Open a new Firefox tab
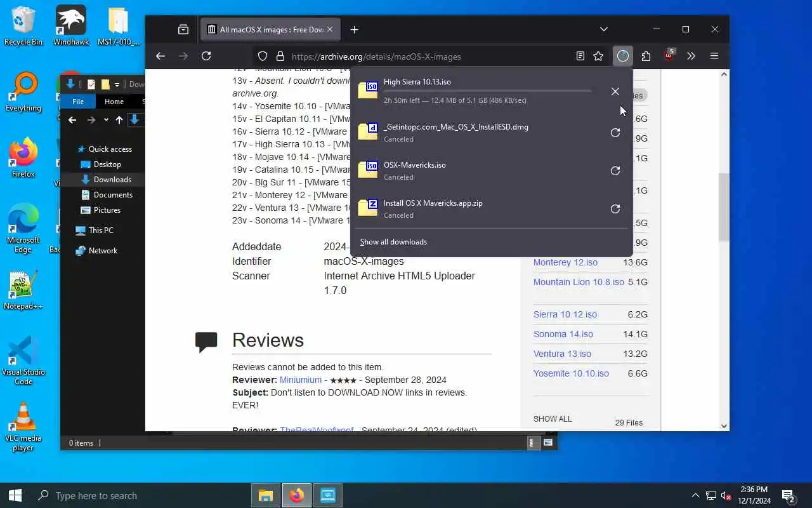Screen dimensions: 812x508 [354, 29]
